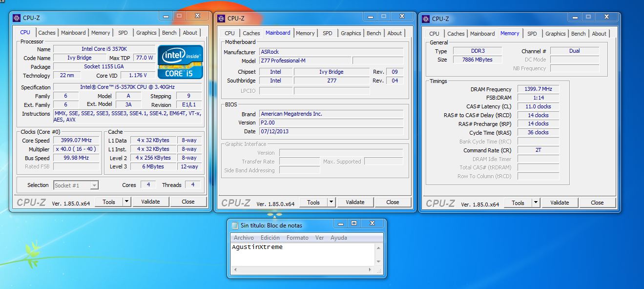
Task: Open SPD tab in middle CPU-Z window
Action: 328,33
